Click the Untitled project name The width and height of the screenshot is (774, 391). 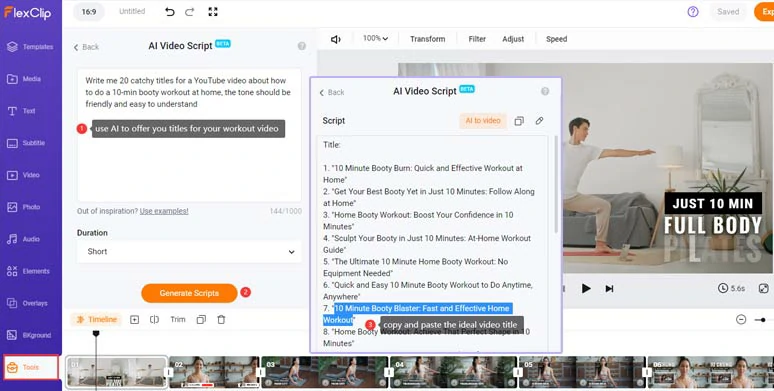point(132,11)
